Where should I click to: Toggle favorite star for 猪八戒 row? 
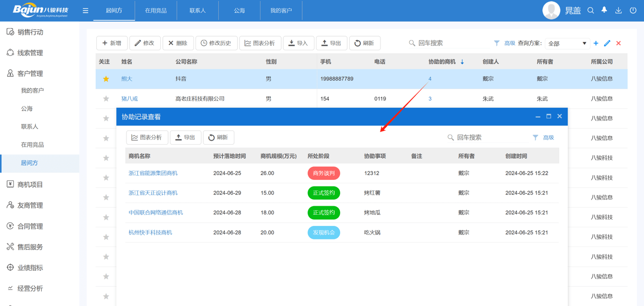coord(106,99)
